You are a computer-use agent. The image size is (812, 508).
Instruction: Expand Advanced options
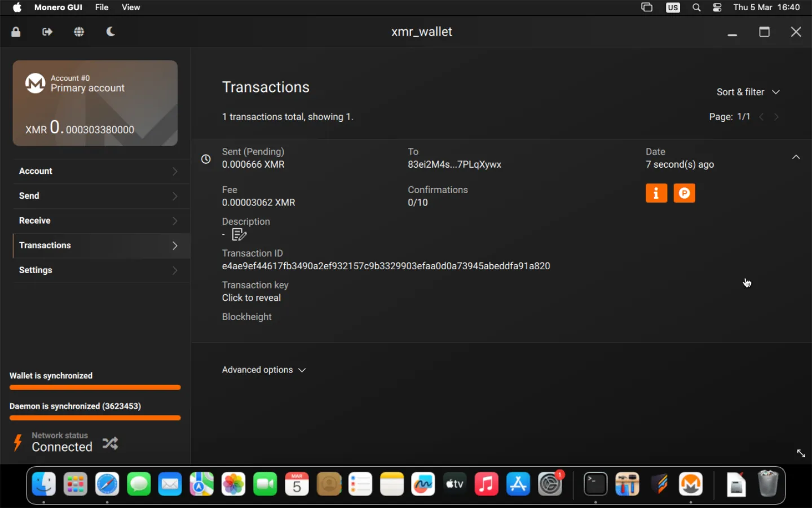[x=264, y=370]
